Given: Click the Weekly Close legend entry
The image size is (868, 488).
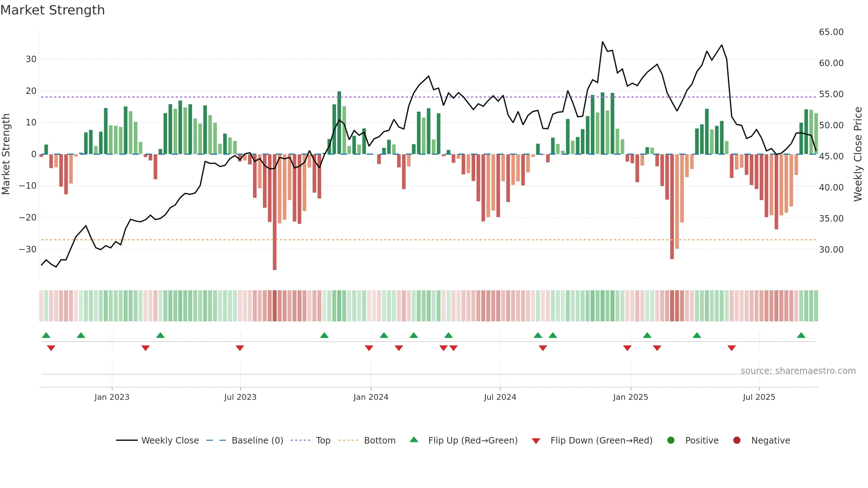Looking at the screenshot, I should point(158,440).
